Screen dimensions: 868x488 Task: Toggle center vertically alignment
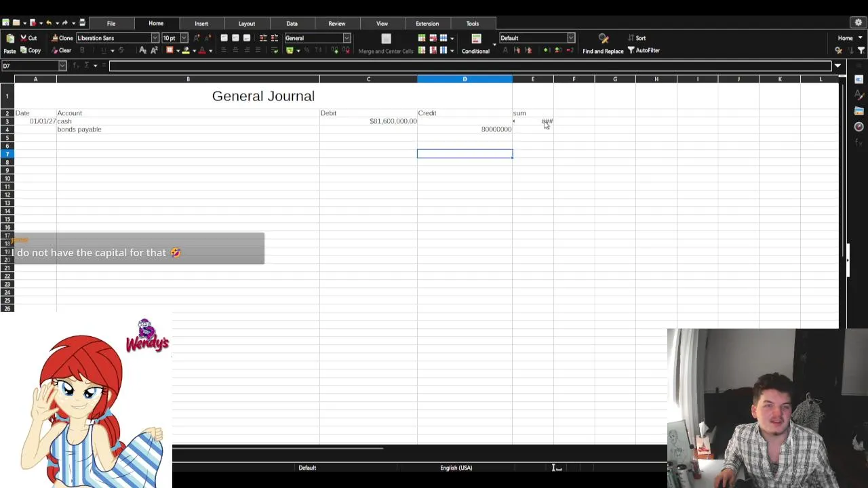coord(235,38)
